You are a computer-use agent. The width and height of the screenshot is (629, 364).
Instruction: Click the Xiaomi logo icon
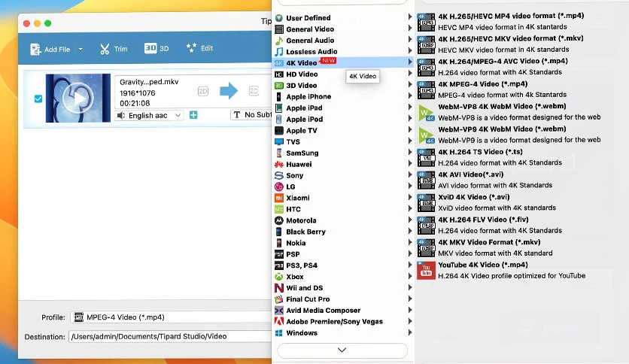coord(279,198)
